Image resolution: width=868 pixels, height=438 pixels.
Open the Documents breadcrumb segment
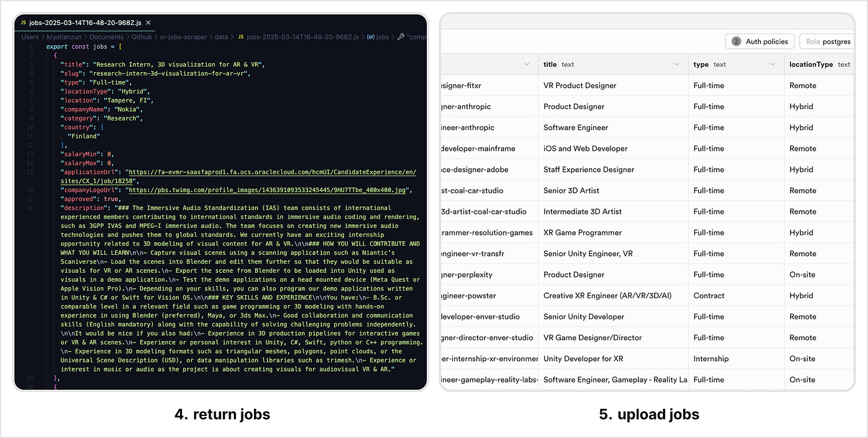click(x=107, y=37)
